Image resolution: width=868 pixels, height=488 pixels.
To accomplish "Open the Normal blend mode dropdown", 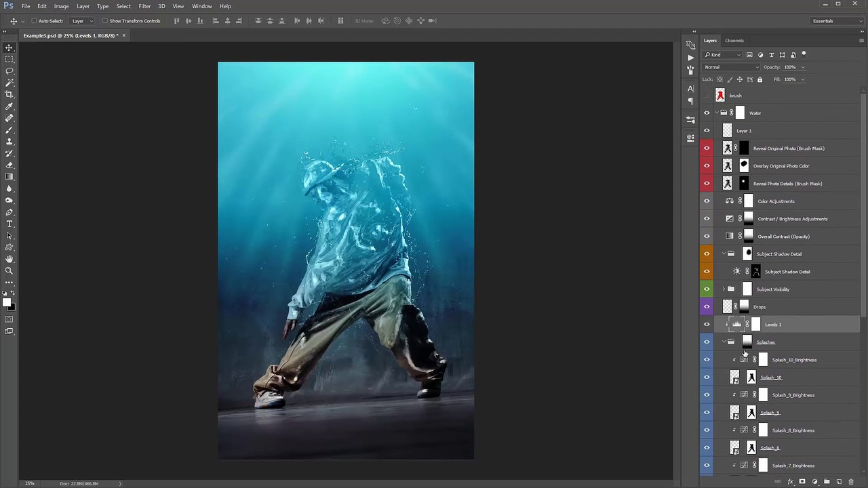I will 732,67.
